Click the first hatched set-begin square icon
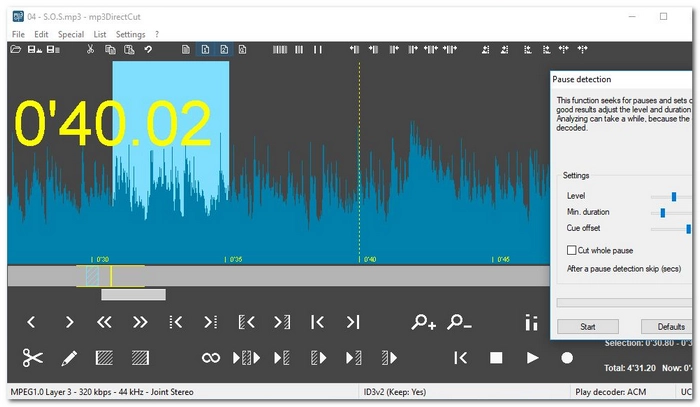700x407 pixels. (104, 358)
